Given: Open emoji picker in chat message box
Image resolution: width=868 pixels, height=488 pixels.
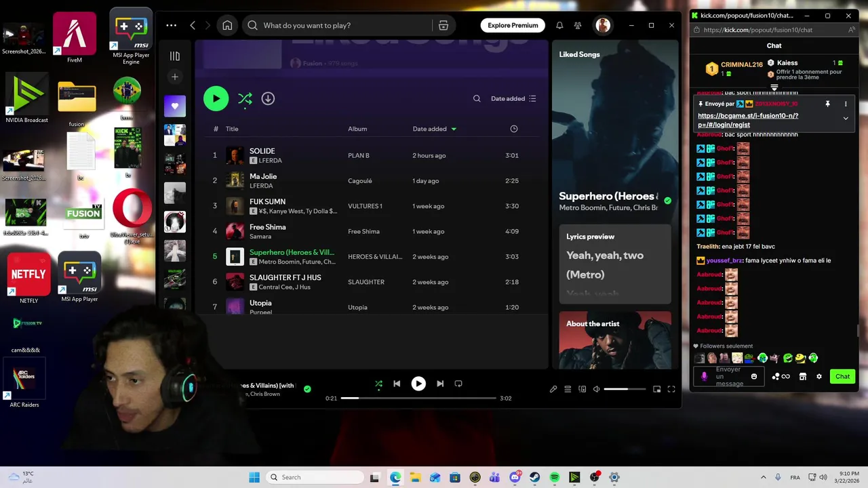Looking at the screenshot, I should pos(754,377).
